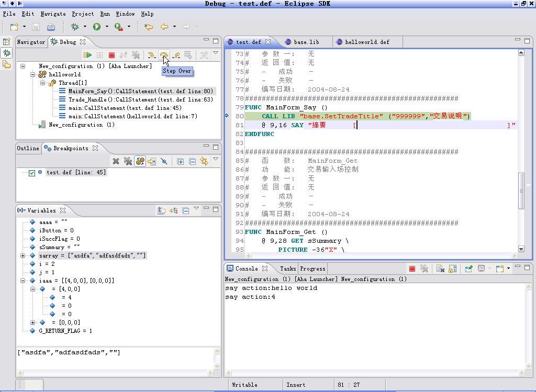Switch to the helloworld.def editor tab
Screen dimensions: 536x392
pos(366,42)
